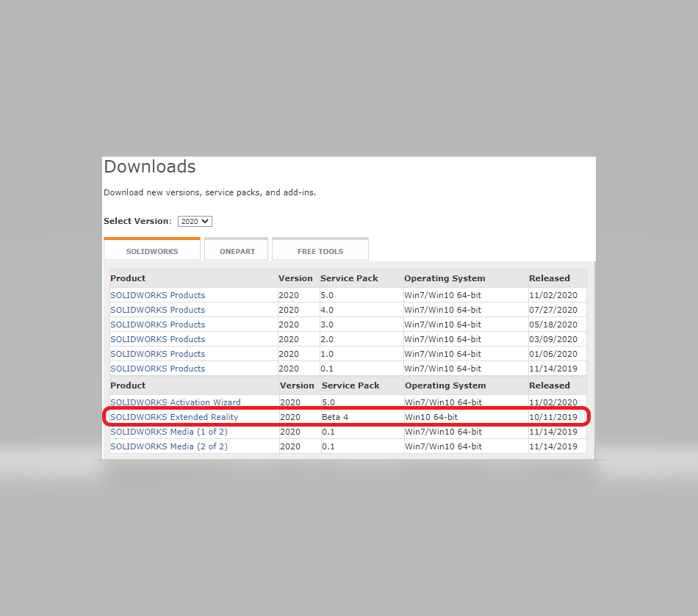Open SOLIDWORKS Products Service Pack 1.0 download

[157, 353]
